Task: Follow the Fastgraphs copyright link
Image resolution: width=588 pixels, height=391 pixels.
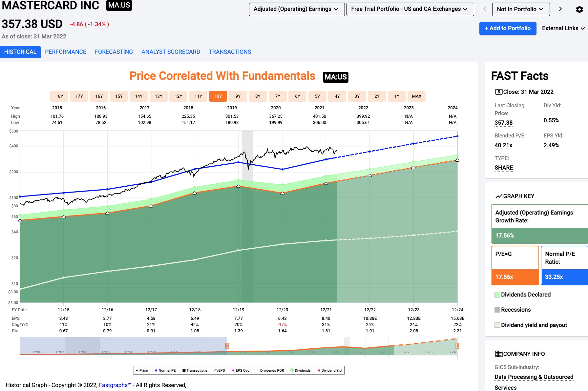Action: coord(115,385)
